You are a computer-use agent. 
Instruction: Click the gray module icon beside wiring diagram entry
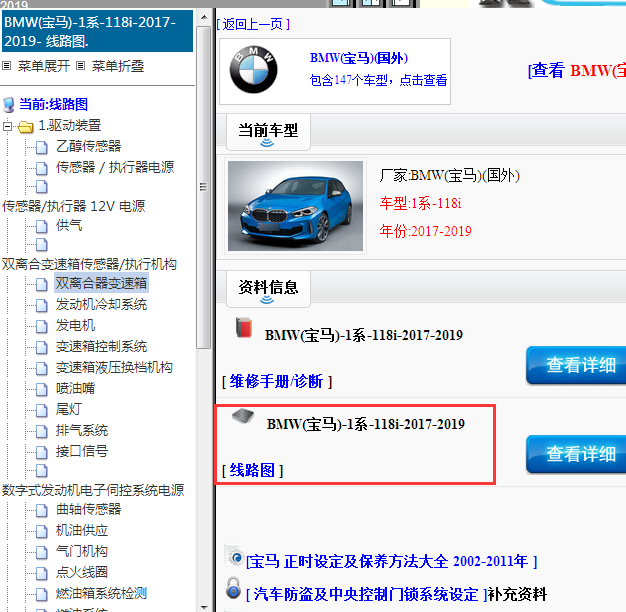(x=243, y=416)
